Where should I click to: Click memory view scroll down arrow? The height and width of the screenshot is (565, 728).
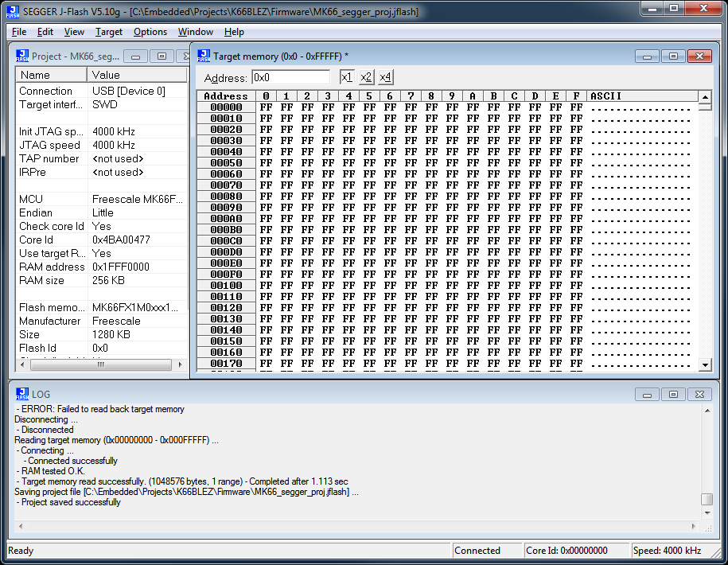point(705,365)
